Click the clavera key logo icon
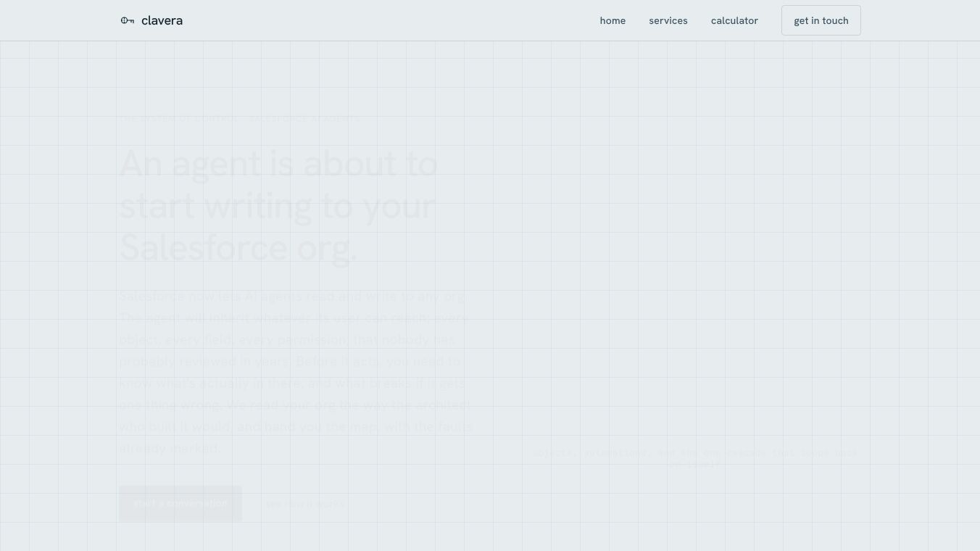This screenshot has width=980, height=551. [x=128, y=20]
